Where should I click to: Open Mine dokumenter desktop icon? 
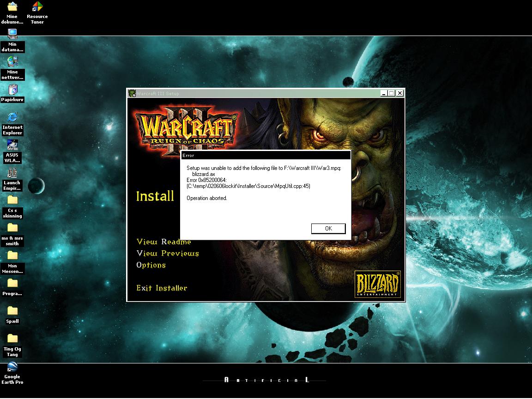pyautogui.click(x=12, y=13)
